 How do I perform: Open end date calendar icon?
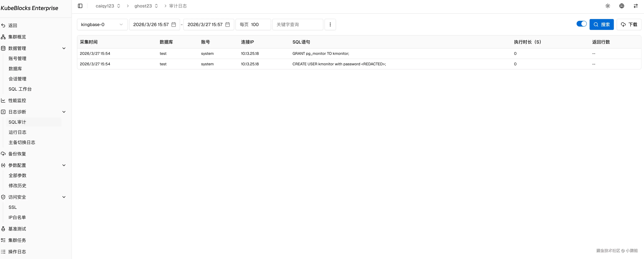tap(228, 24)
